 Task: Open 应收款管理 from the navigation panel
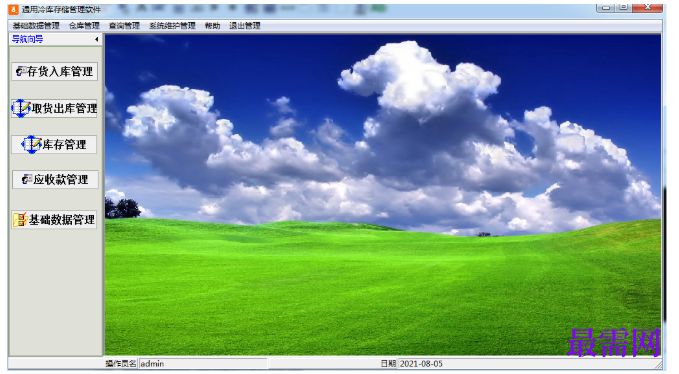55,180
